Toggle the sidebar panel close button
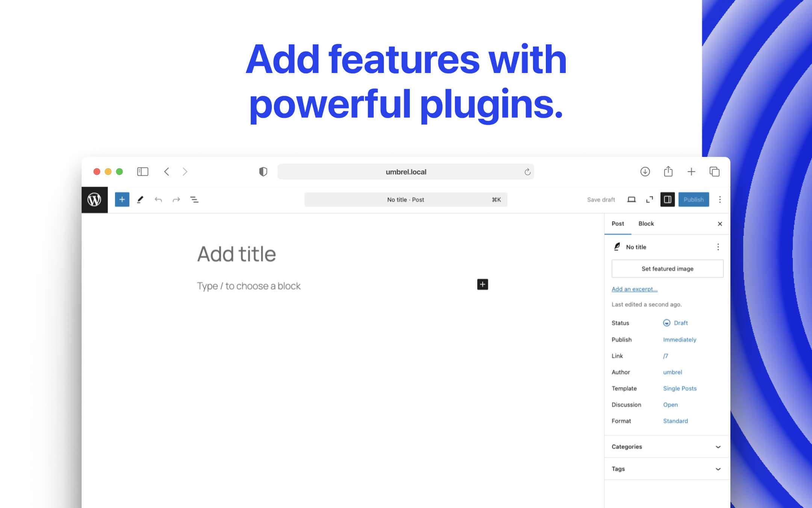This screenshot has width=812, height=508. click(720, 224)
